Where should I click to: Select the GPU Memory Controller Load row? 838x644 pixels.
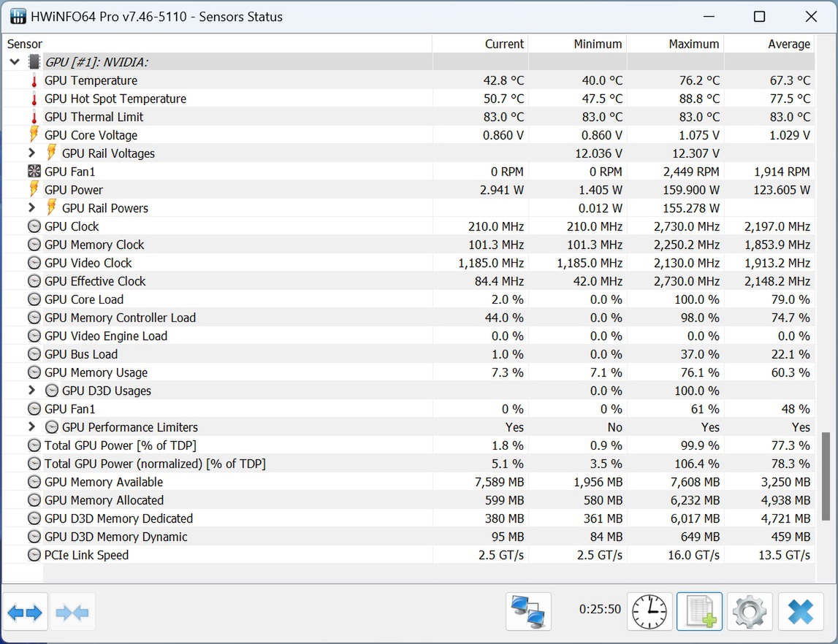[x=409, y=318]
